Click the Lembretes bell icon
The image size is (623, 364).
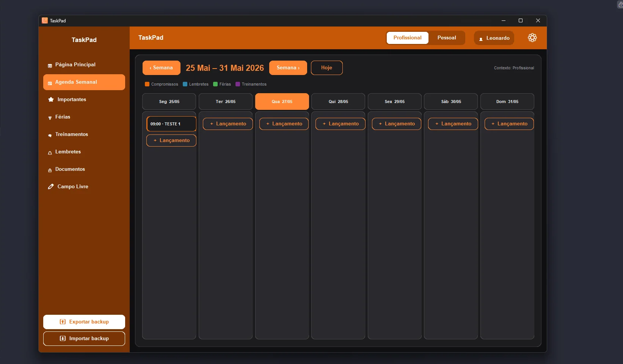[x=50, y=153]
